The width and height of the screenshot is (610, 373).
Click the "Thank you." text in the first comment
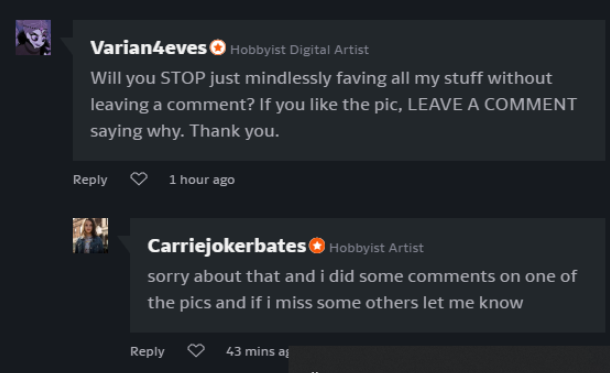point(235,131)
